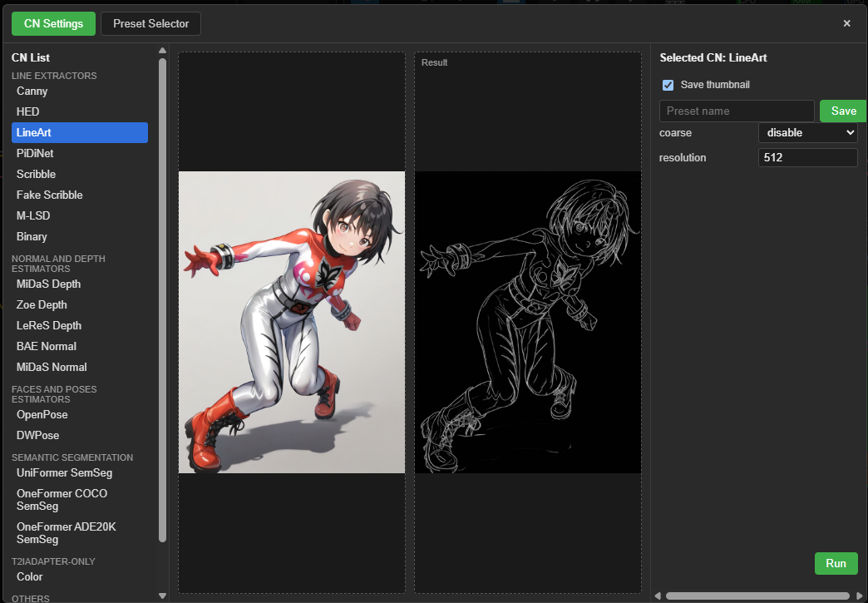This screenshot has height=603, width=868.
Task: Click the NORMAL AND DEPTH ESTIMATORS heading
Action: 59,264
